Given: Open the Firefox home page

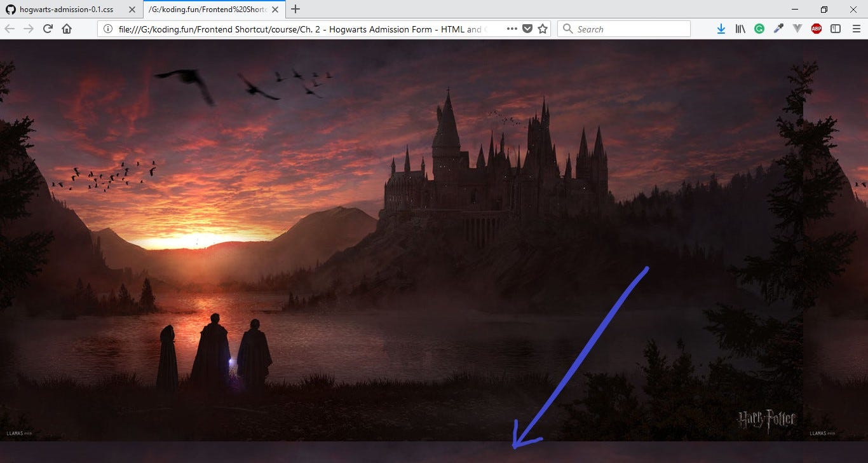Looking at the screenshot, I should [x=67, y=29].
